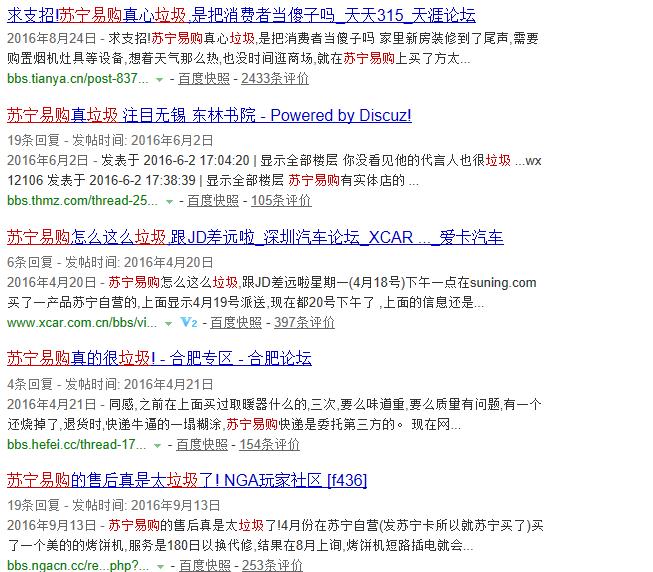Image resolution: width=653 pixels, height=572 pixels.
Task: Expand dropdown arrow beside bbs.tianya.cn URL
Action: [159, 79]
